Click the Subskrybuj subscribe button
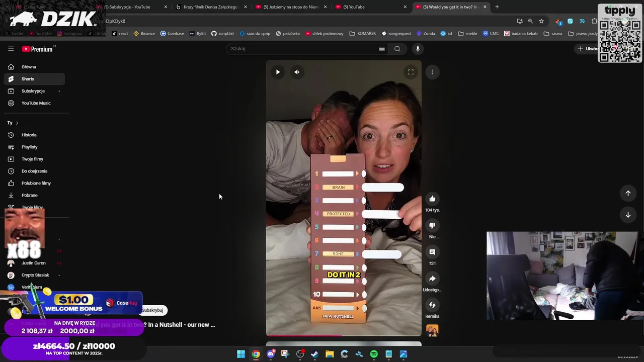This screenshot has width=644, height=362. point(153,310)
